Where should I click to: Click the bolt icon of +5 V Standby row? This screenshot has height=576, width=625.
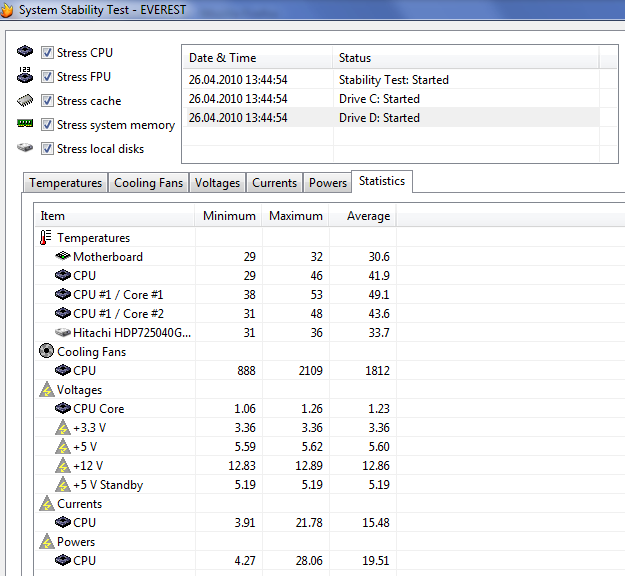coord(63,484)
